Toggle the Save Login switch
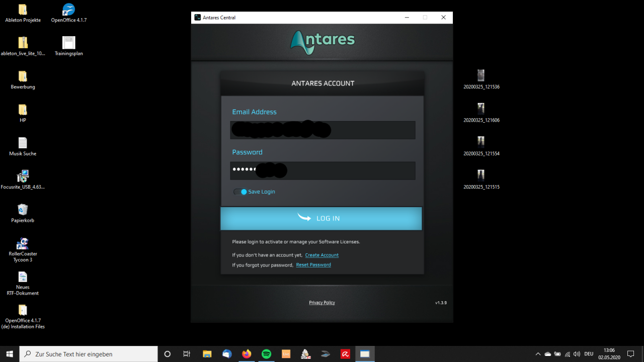This screenshot has width=644, height=362. pos(240,192)
